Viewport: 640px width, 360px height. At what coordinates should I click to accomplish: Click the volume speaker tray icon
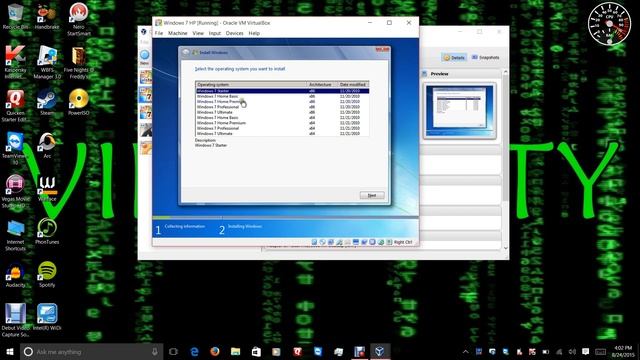pos(572,351)
